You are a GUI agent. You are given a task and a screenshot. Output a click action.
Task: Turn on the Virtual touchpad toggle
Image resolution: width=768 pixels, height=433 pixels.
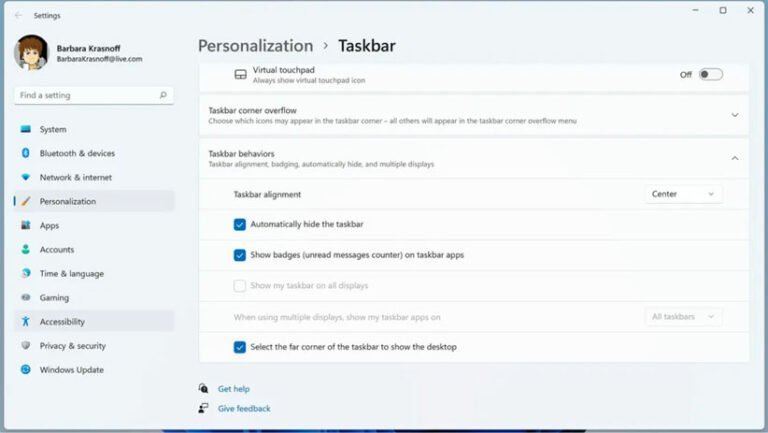[x=710, y=74]
